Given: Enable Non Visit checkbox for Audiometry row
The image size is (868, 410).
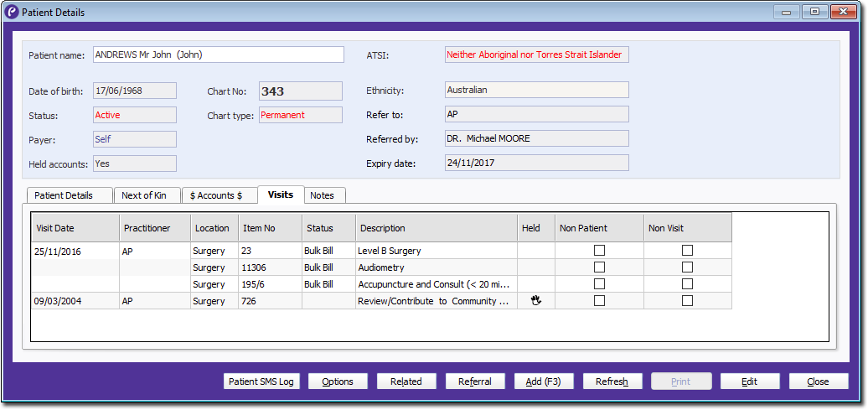Looking at the screenshot, I should point(687,267).
